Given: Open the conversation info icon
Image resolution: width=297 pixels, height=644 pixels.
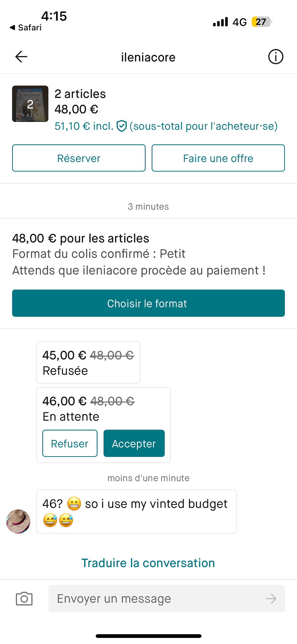Looking at the screenshot, I should click(275, 57).
